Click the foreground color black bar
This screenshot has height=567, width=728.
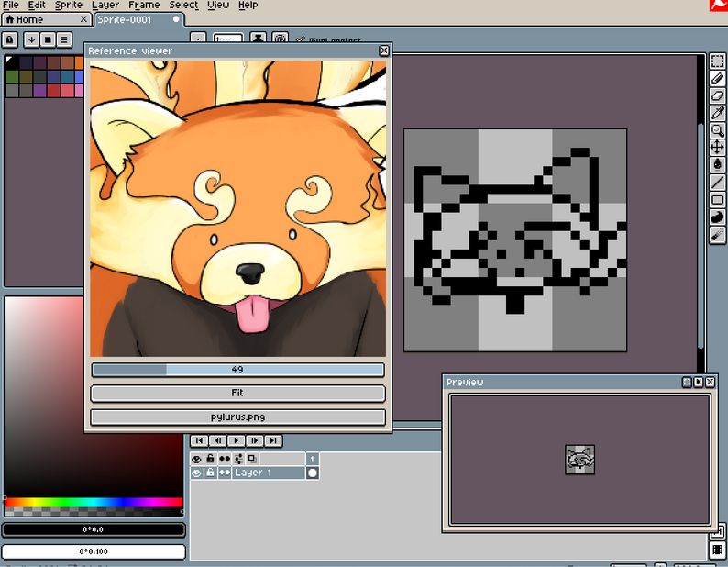[x=94, y=529]
